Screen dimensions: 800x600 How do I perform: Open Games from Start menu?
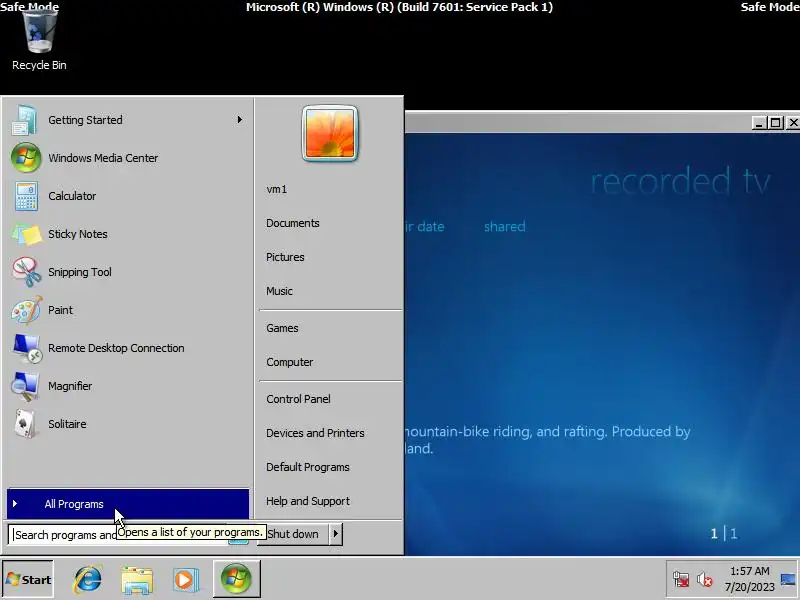click(282, 328)
